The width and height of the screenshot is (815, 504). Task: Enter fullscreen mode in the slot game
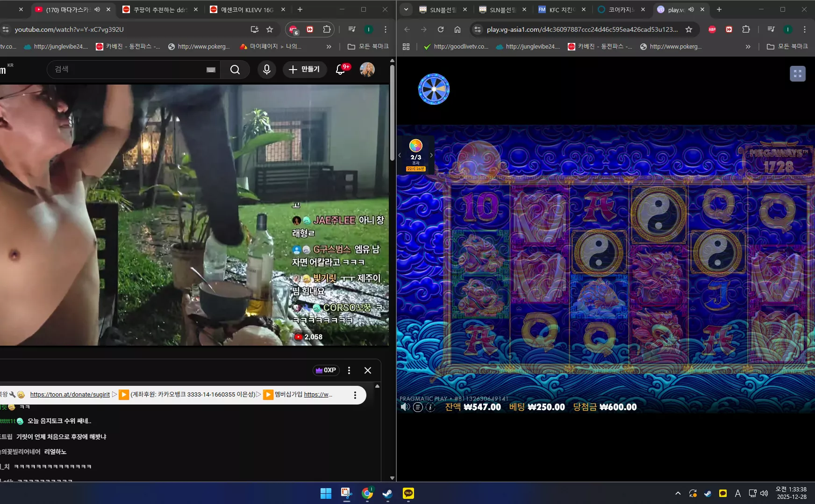point(798,74)
